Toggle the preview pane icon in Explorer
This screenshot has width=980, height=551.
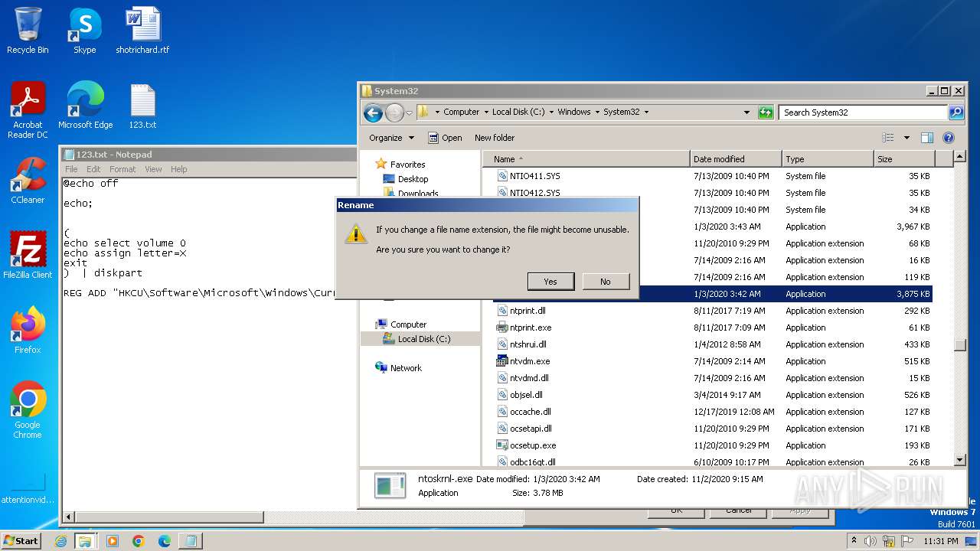point(926,138)
